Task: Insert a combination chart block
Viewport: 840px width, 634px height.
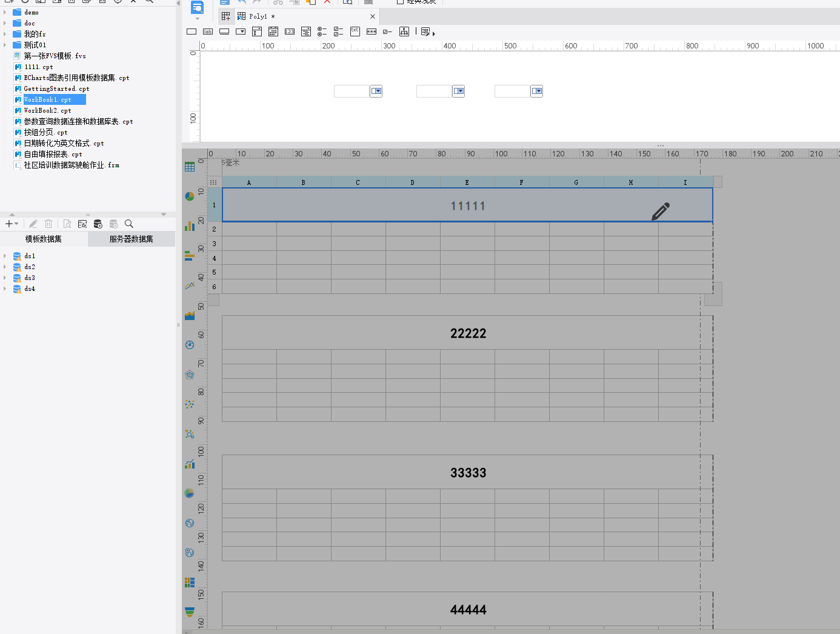Action: coord(190,464)
